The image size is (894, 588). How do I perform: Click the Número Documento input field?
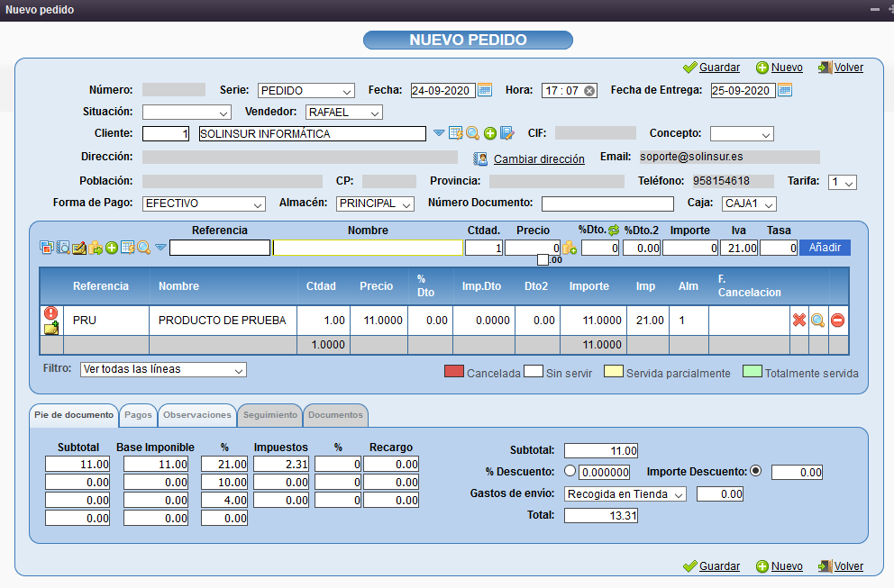(607, 204)
